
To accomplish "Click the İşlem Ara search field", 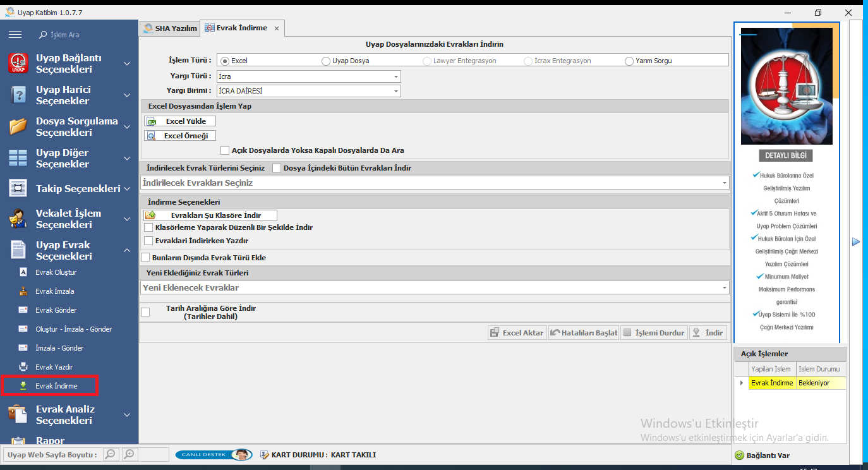I will coord(82,35).
